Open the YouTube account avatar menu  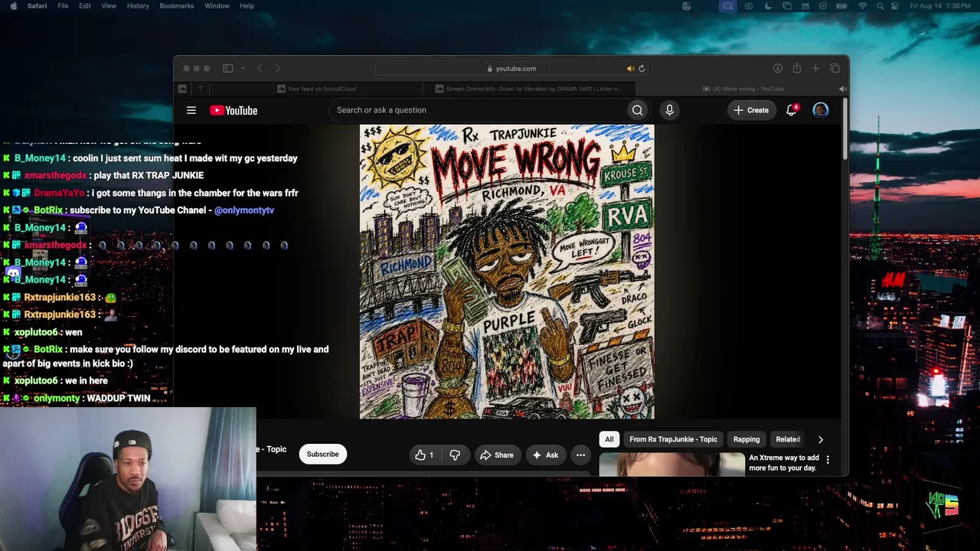(820, 110)
